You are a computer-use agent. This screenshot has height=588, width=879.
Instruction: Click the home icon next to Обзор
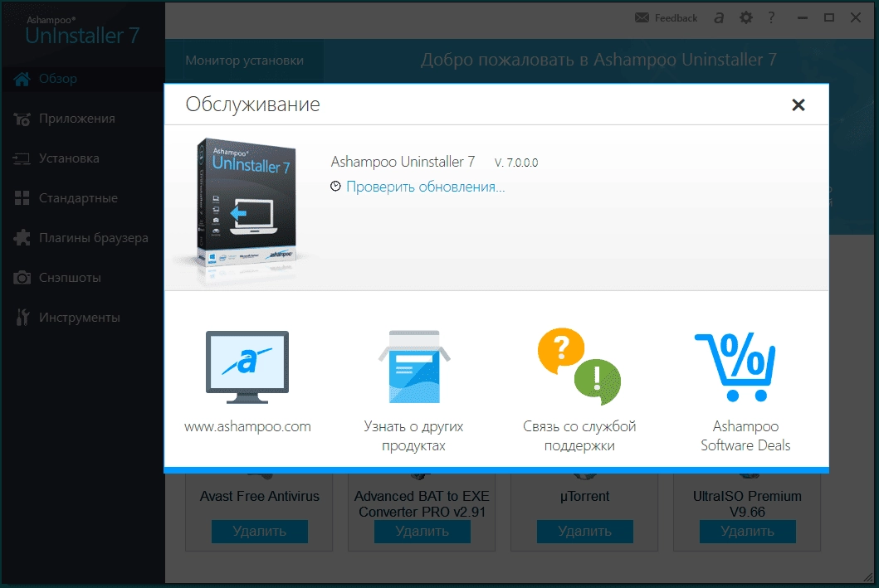point(22,79)
